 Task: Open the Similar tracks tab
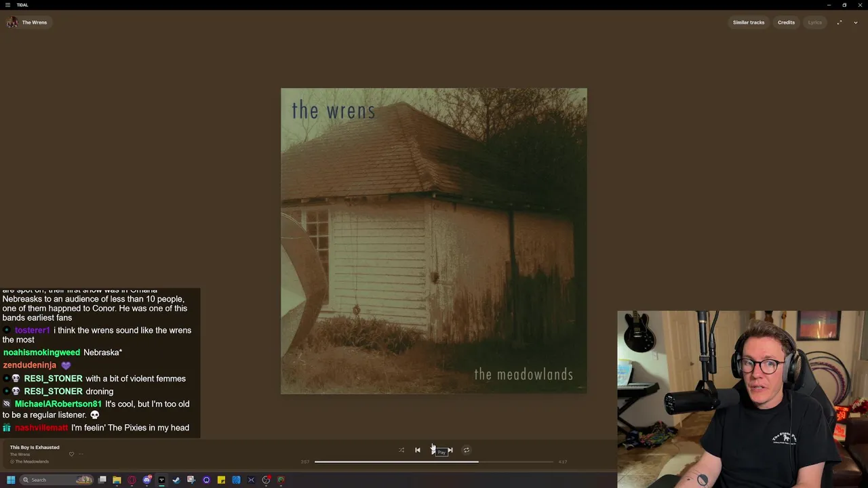[x=748, y=22]
